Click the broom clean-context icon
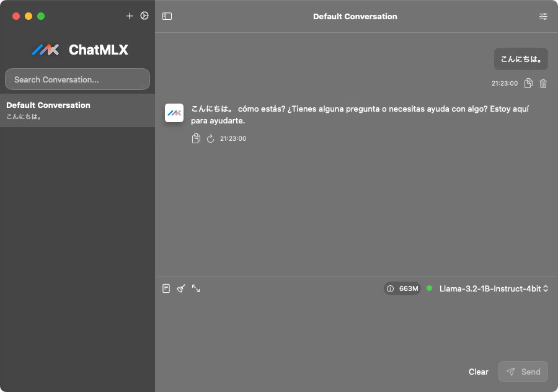The height and width of the screenshot is (392, 558). coord(181,288)
